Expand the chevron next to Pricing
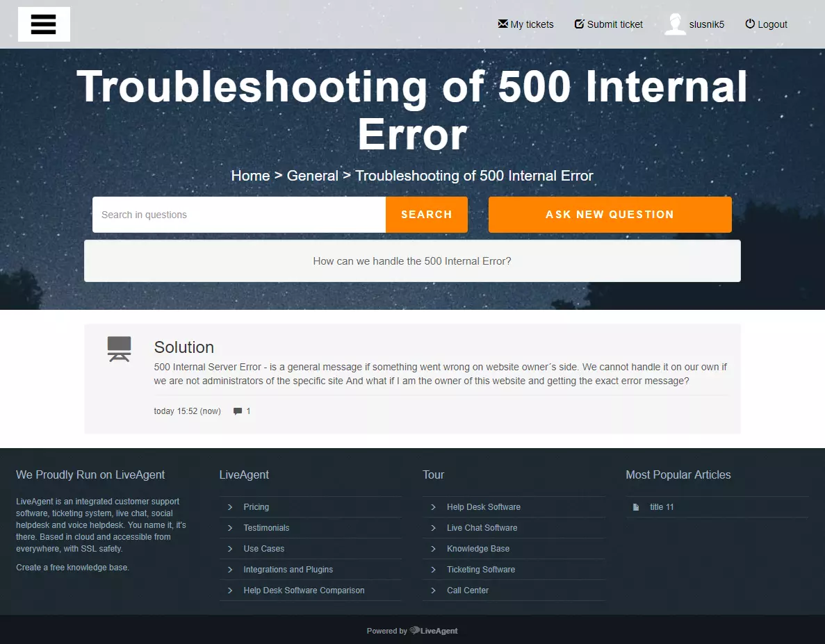This screenshot has height=644, width=825. coord(229,506)
